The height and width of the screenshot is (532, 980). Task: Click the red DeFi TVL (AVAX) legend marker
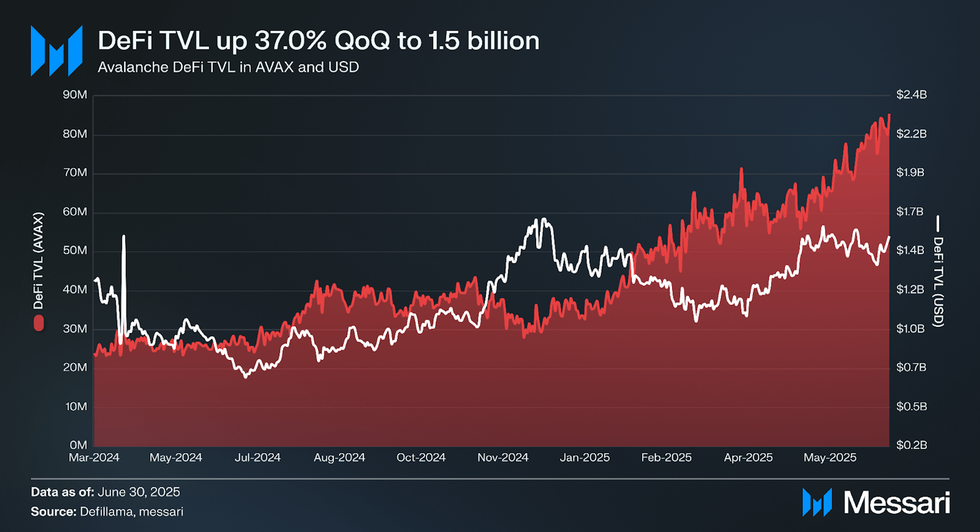pos(39,323)
